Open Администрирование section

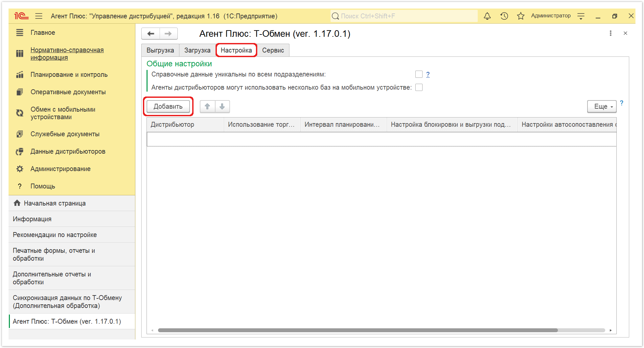tap(60, 169)
